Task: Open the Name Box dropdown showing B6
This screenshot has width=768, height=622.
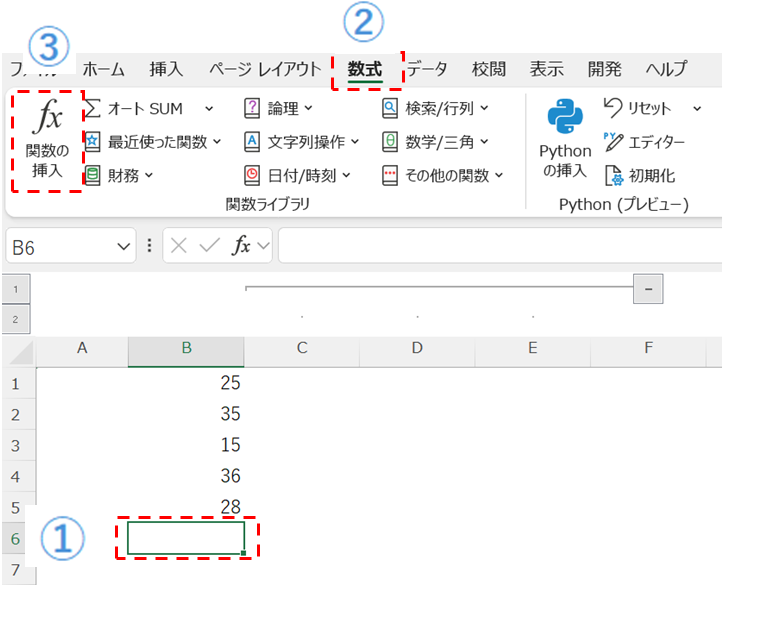Action: (124, 247)
